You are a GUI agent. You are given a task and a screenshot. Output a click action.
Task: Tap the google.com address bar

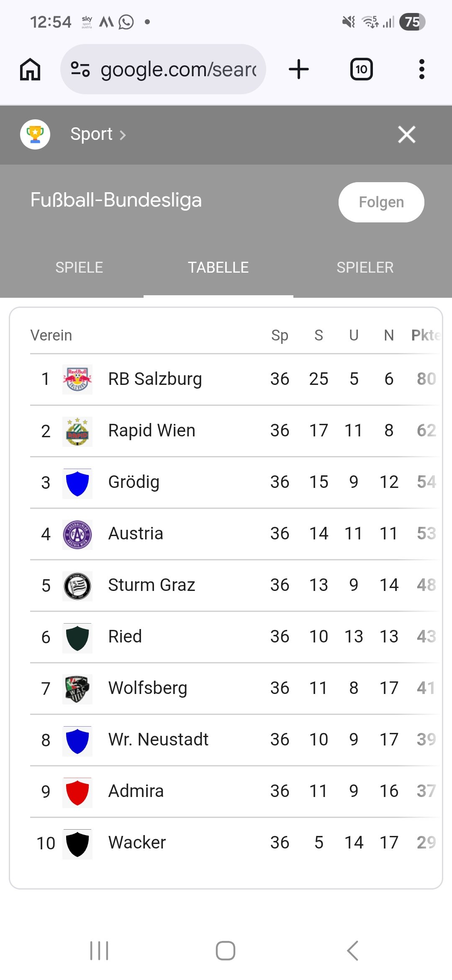pos(178,69)
